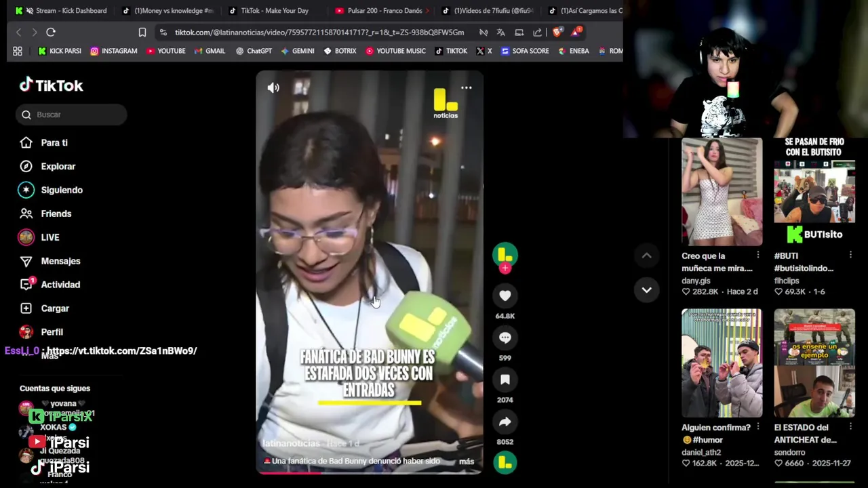Viewport: 868px width, 488px height.
Task: Expand caption with 'más' link
Action: tap(467, 462)
